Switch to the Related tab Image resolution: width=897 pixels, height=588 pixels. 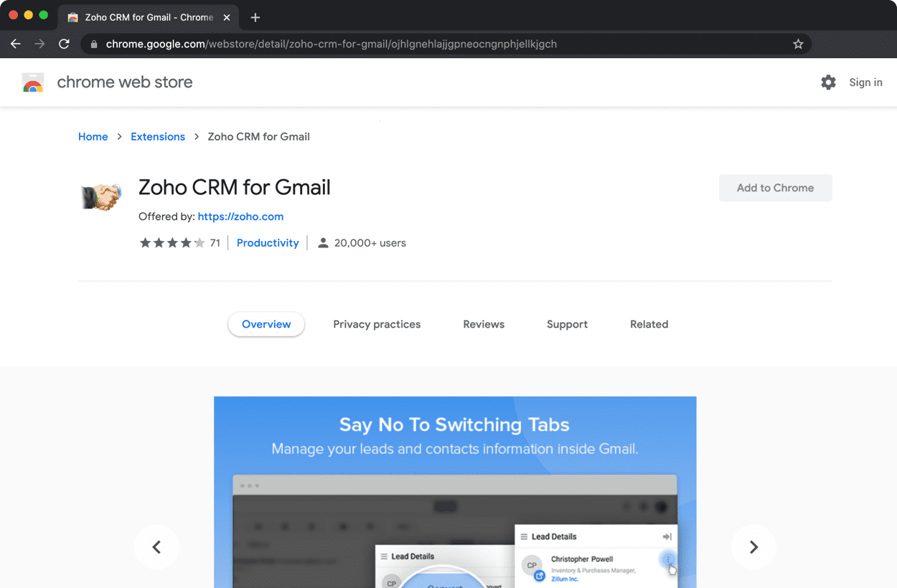coord(649,324)
